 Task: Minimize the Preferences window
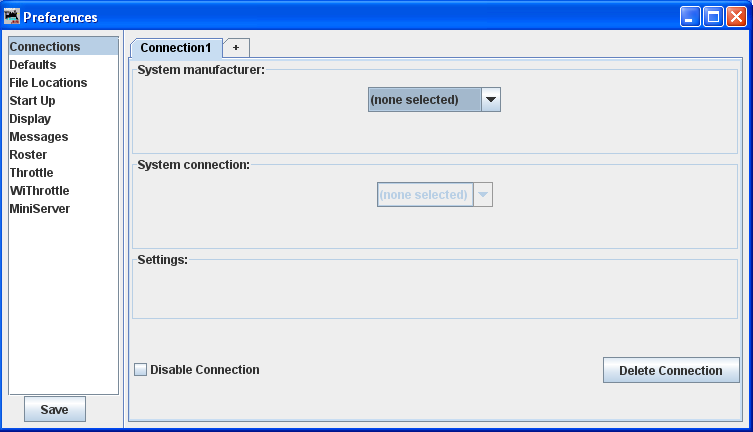click(x=691, y=17)
